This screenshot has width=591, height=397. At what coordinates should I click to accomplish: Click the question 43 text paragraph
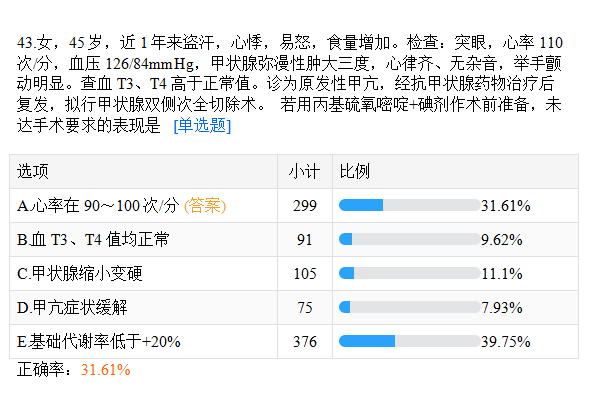click(289, 84)
